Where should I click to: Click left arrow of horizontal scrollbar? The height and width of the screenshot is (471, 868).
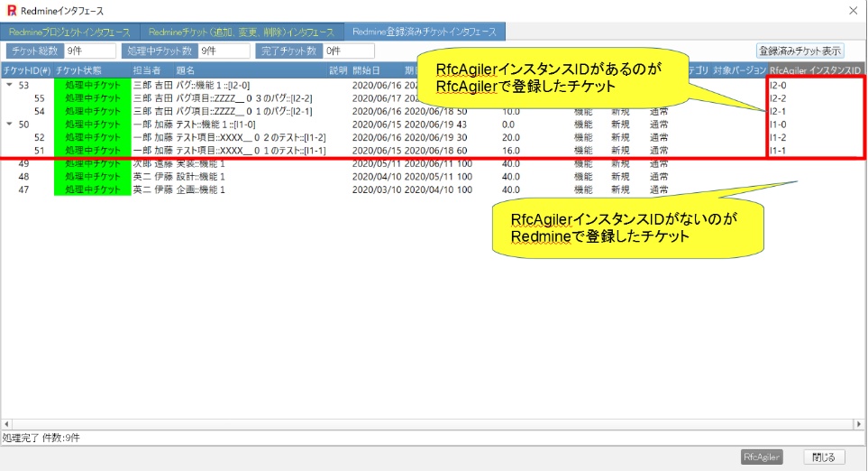[6, 424]
